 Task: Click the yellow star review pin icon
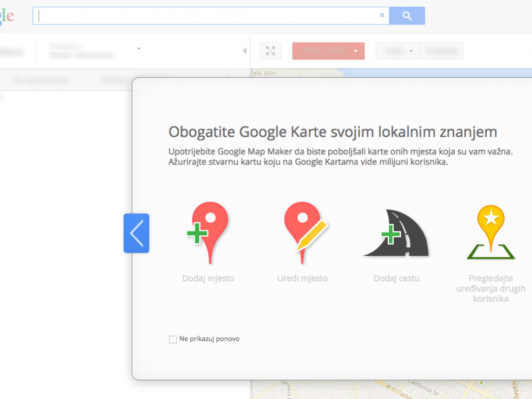coord(491,232)
